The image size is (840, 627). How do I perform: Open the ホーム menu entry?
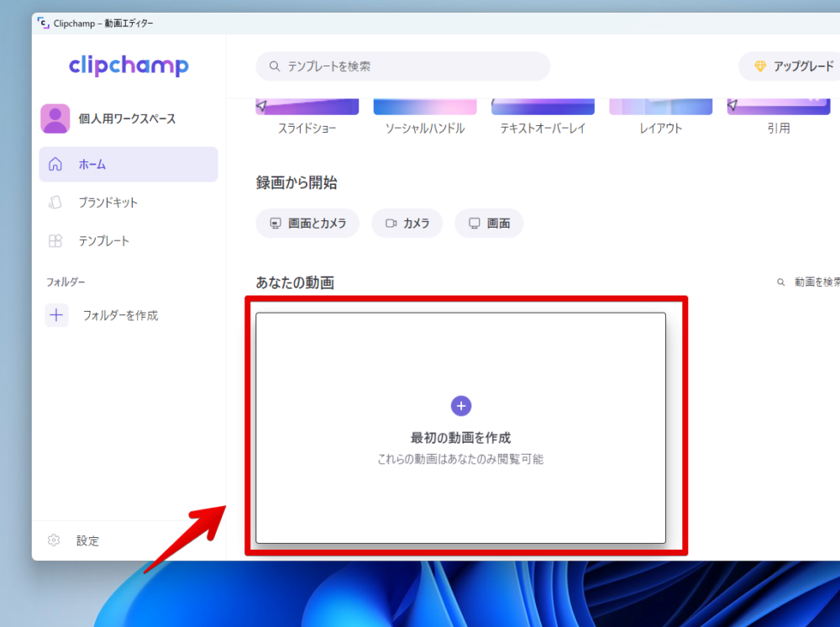(x=92, y=164)
